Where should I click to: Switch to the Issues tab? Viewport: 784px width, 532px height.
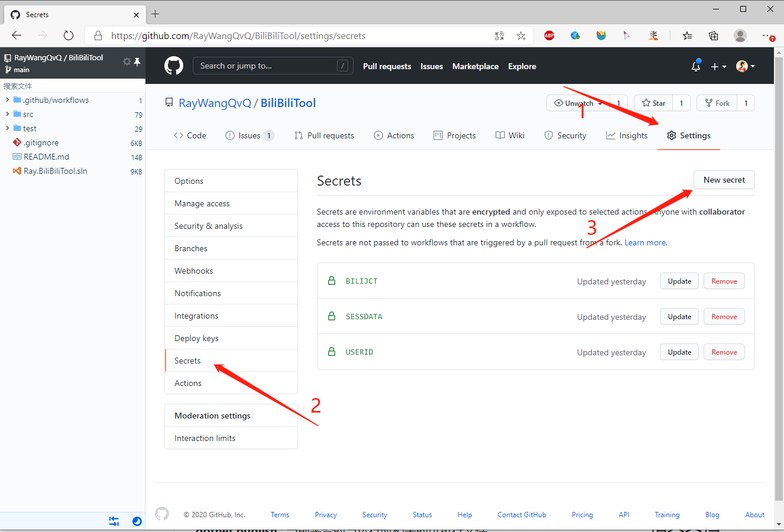tap(250, 135)
